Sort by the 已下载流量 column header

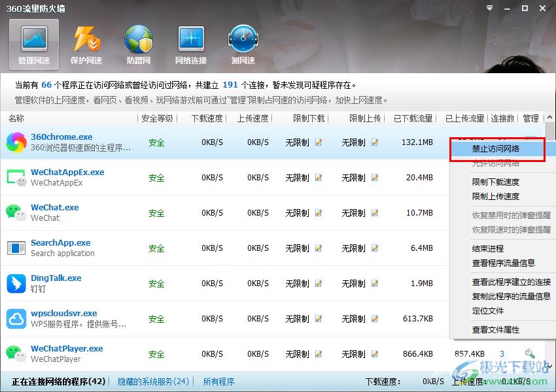(413, 118)
